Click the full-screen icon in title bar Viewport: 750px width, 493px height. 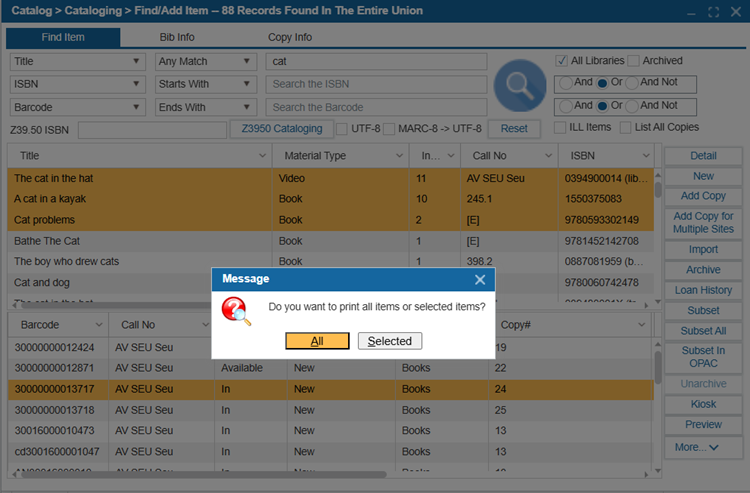point(714,12)
